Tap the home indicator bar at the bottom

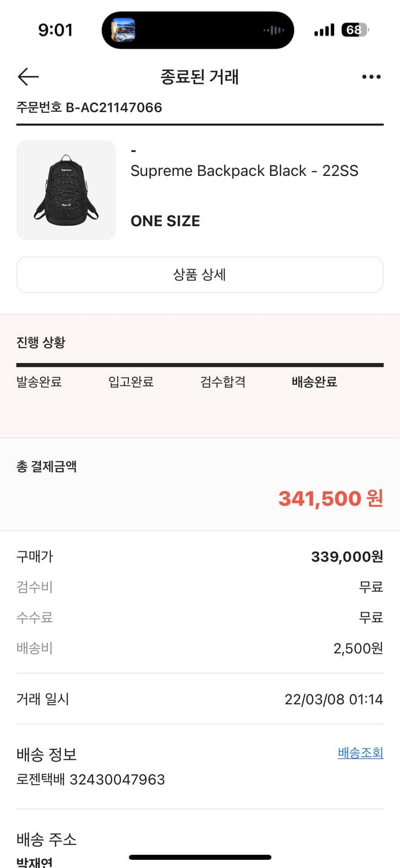[200, 857]
